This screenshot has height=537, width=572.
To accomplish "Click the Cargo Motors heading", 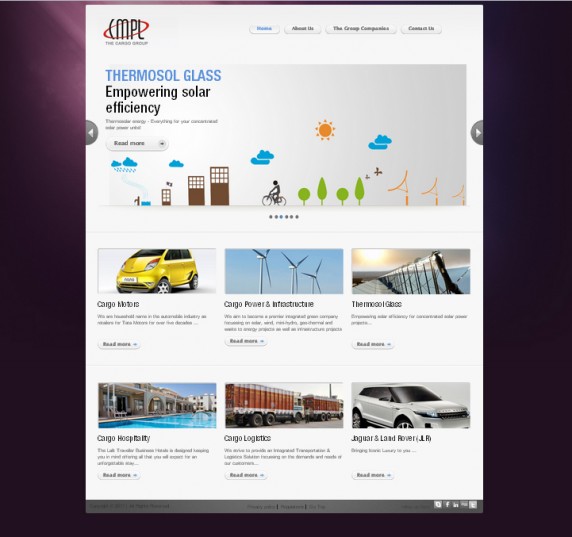I will pos(118,304).
